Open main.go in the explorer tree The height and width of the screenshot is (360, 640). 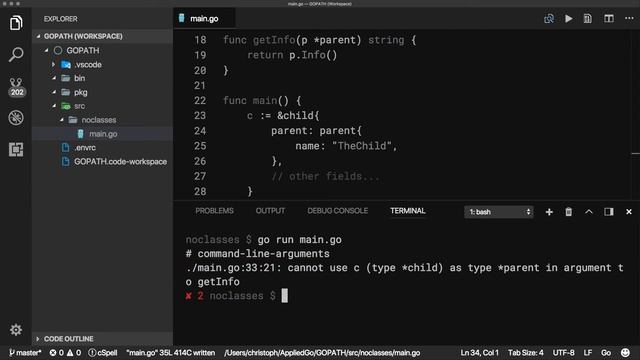click(102, 134)
